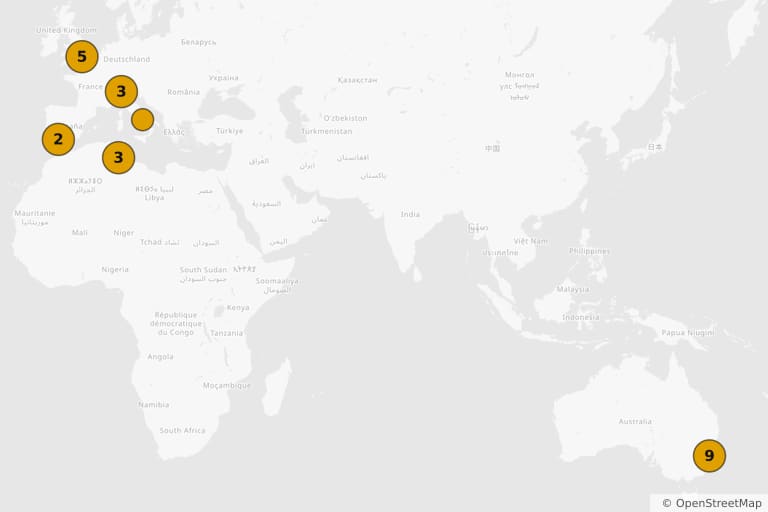Viewport: 768px width, 512px height.
Task: Click the Angola map label
Action: (x=160, y=357)
